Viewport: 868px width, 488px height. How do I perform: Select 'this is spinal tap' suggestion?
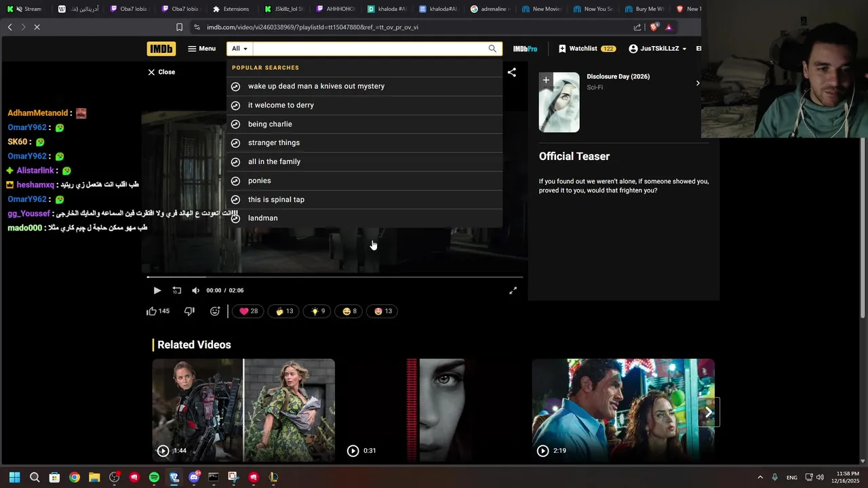pyautogui.click(x=365, y=199)
